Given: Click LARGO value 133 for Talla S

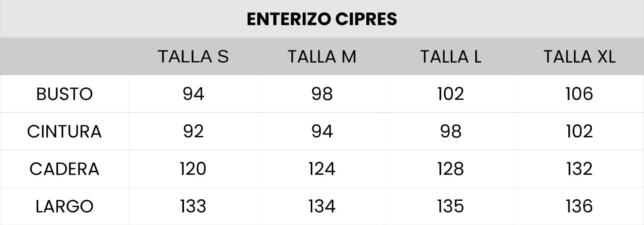Looking at the screenshot, I should tap(193, 206).
